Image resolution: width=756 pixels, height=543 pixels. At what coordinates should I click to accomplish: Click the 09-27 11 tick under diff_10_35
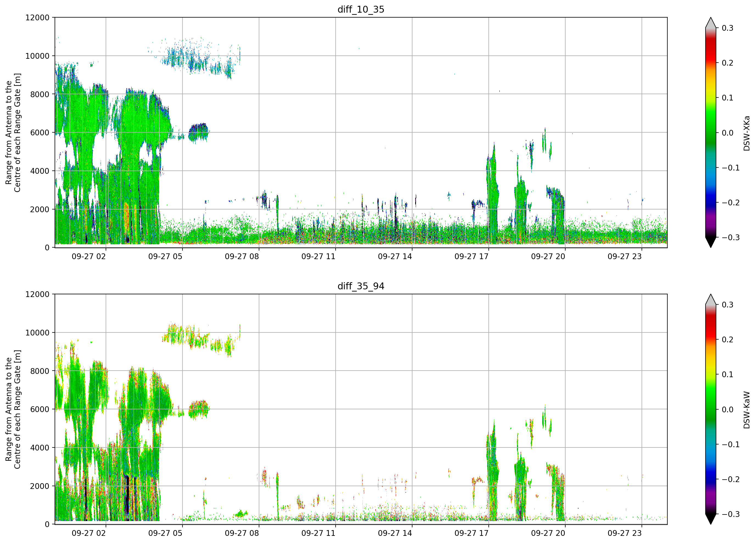[318, 256]
